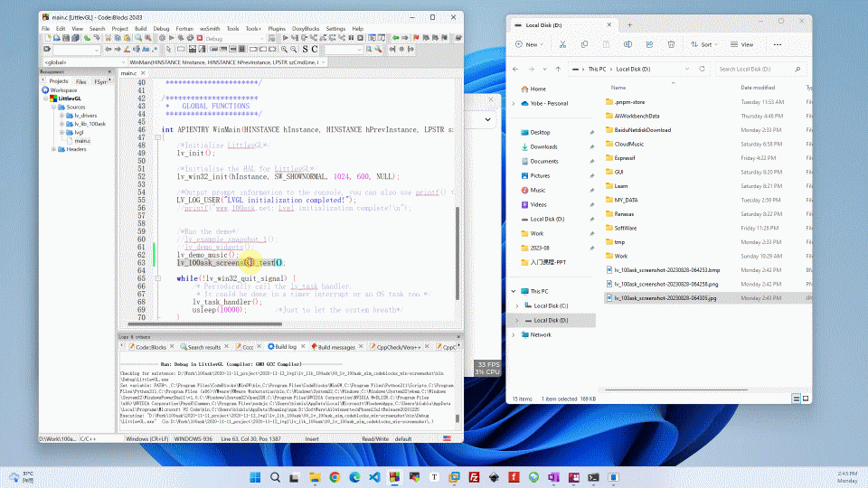This screenshot has height=488, width=868.
Task: Expand the Headers tree node
Action: [x=53, y=149]
